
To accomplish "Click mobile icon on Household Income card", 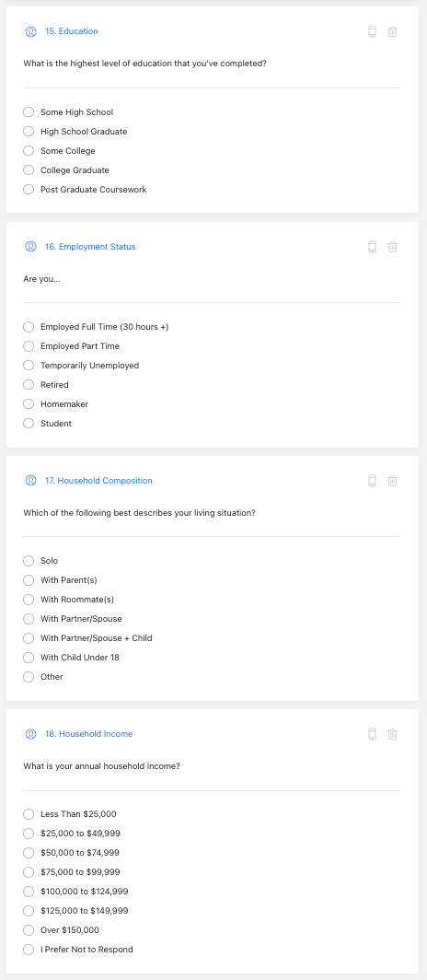I will tap(372, 734).
